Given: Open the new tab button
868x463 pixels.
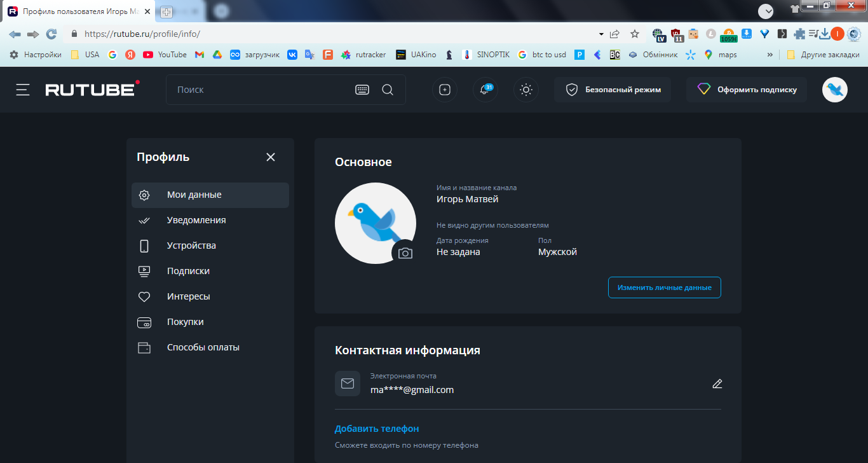Looking at the screenshot, I should pos(166,12).
